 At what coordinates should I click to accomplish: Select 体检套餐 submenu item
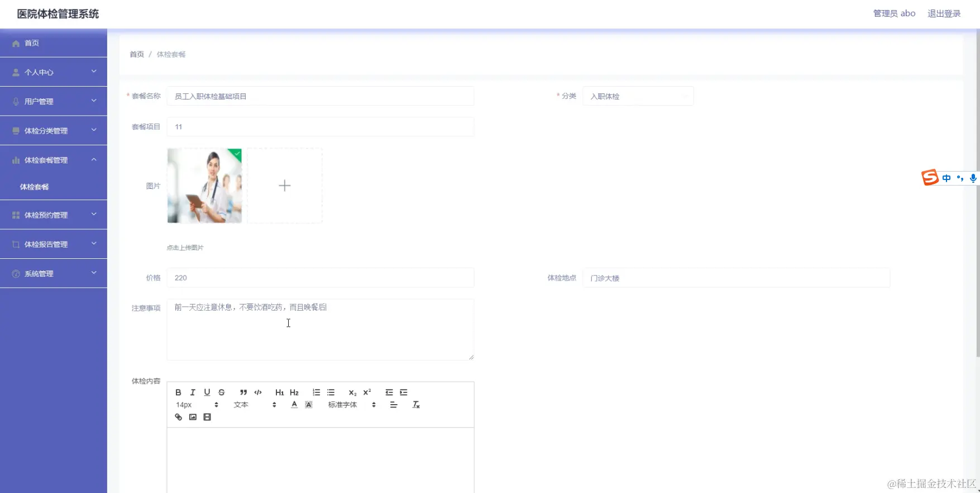[x=54, y=187]
